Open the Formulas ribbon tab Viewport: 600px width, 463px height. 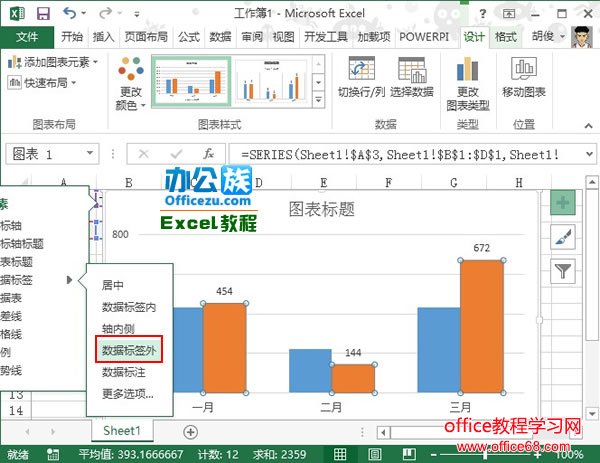point(189,37)
